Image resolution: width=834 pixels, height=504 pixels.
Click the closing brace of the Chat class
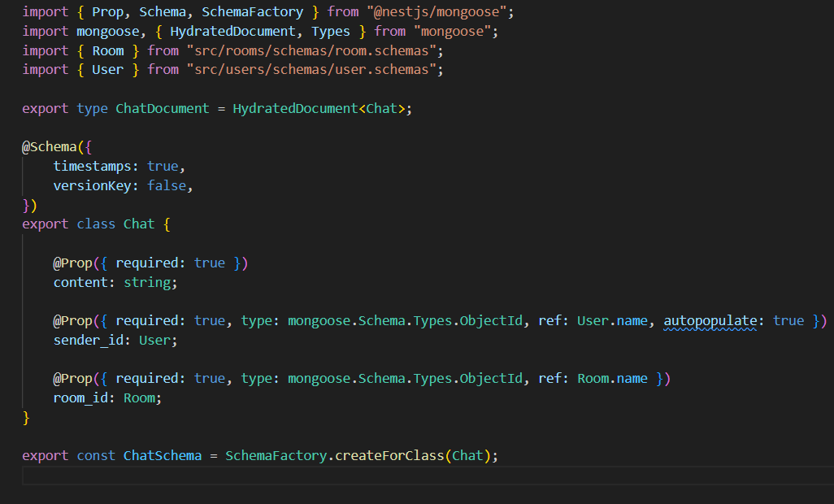(26, 417)
